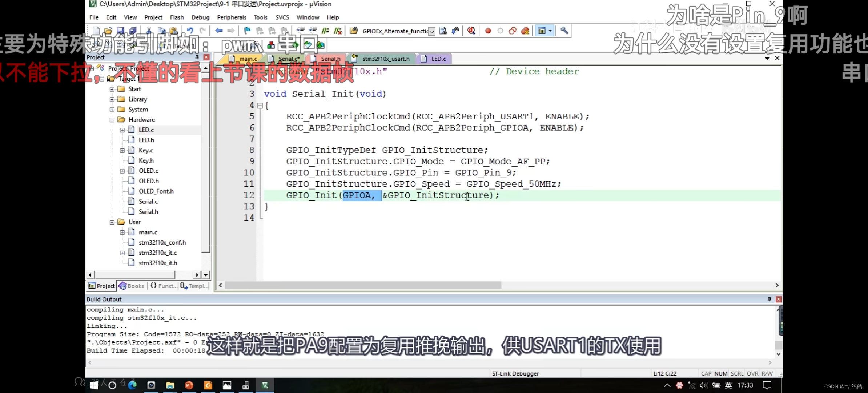Click the window layout toolbar button
868x393 pixels.
pos(542,31)
